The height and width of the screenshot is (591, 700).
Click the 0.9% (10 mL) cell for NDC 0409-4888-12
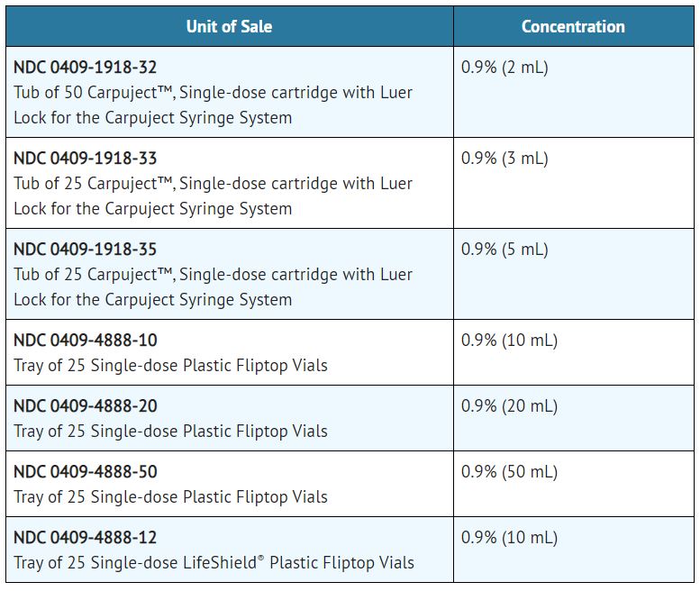(x=509, y=538)
